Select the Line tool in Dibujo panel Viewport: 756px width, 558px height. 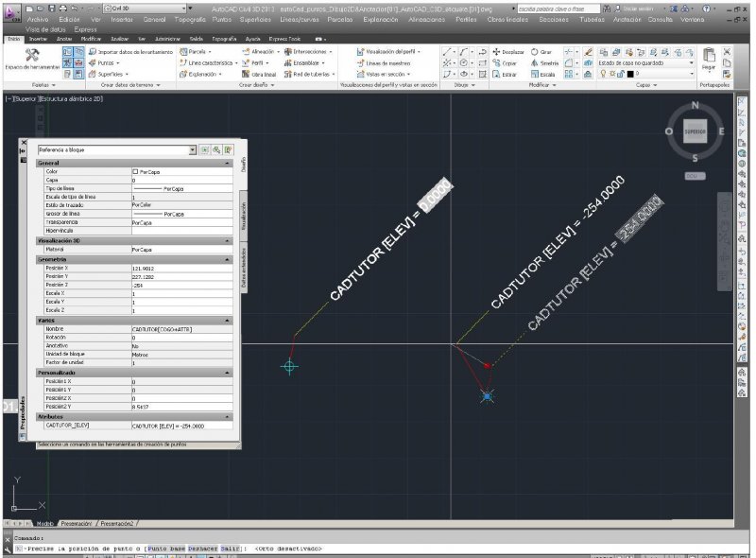click(447, 52)
